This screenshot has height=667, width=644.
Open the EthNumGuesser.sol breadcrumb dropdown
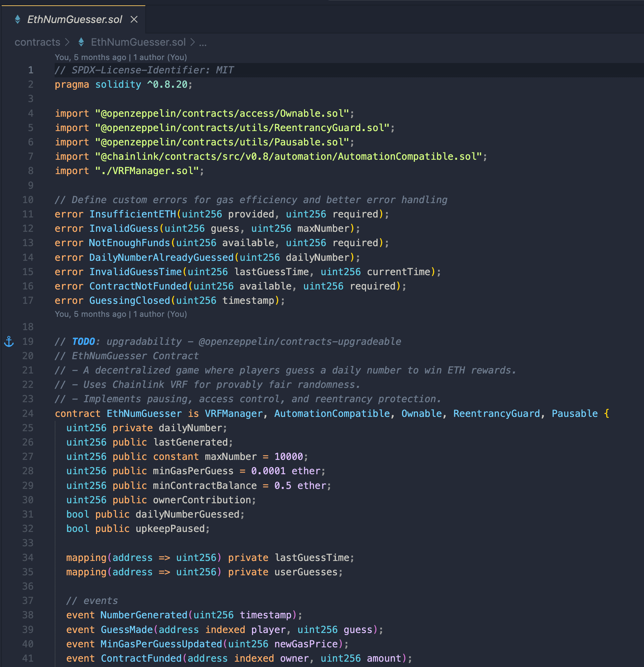pos(138,42)
